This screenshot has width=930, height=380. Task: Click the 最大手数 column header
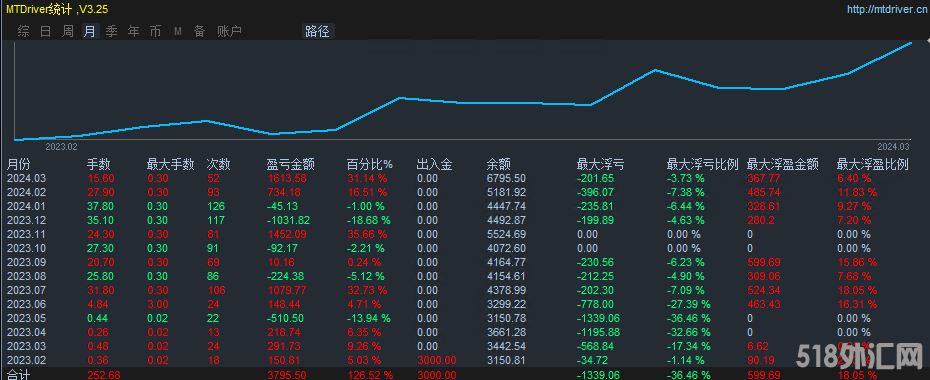click(170, 164)
